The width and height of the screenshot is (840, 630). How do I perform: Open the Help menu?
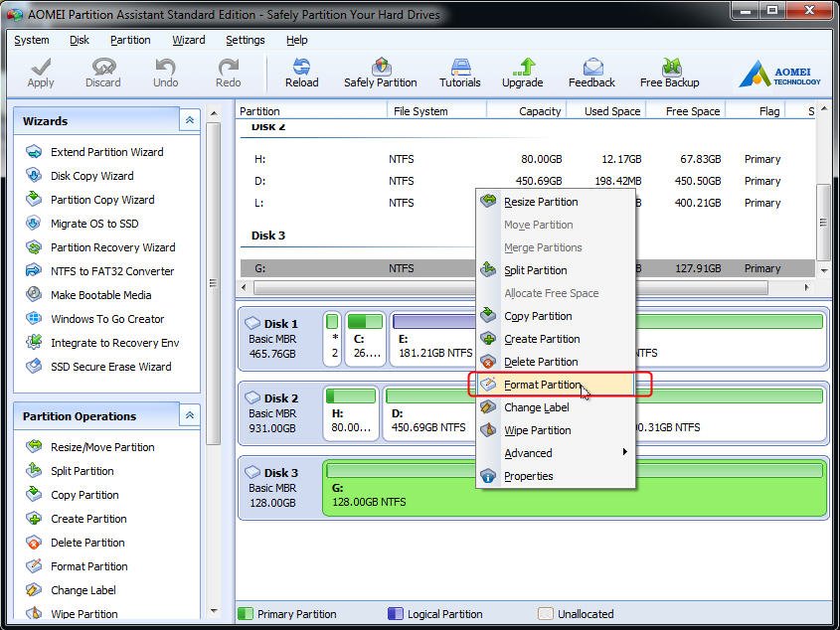click(x=297, y=40)
